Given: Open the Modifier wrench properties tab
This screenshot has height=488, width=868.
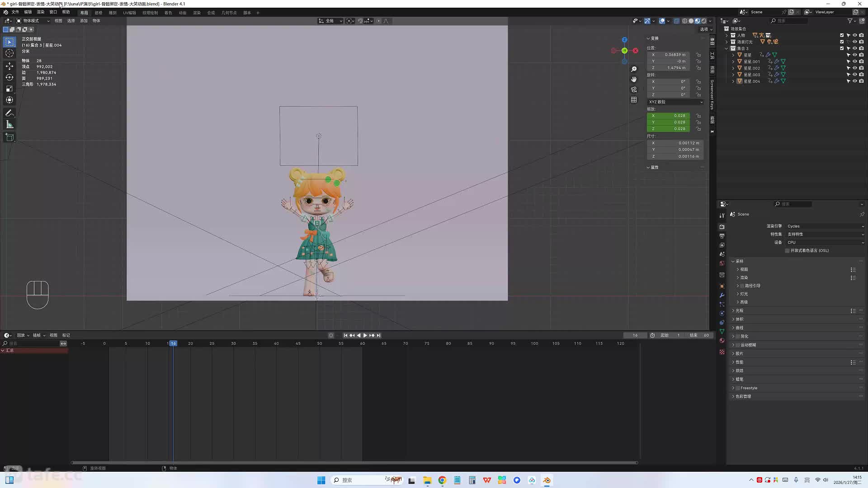Looking at the screenshot, I should tap(722, 295).
